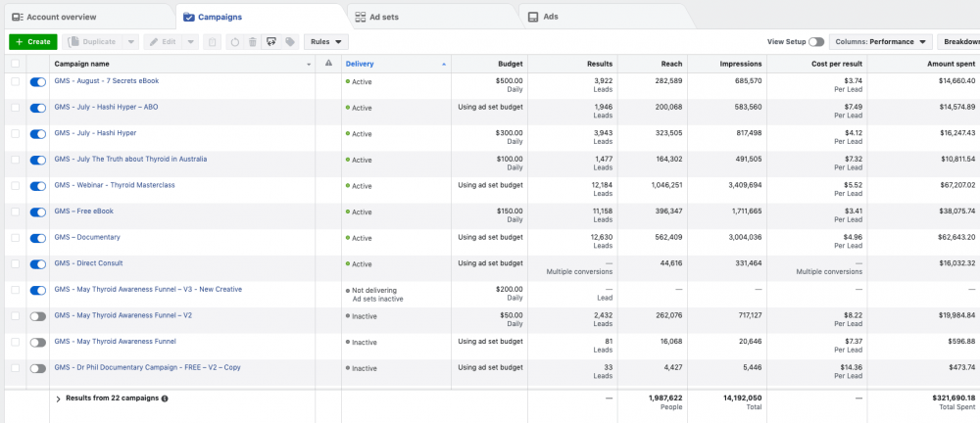The image size is (980, 423).
Task: Click the tag label icon in toolbar
Action: coord(289,42)
